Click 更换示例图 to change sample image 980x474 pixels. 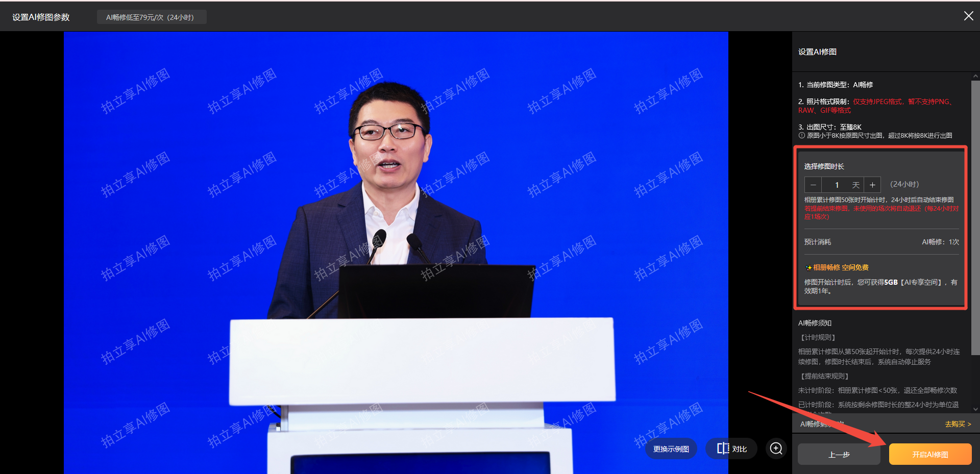pyautogui.click(x=671, y=449)
